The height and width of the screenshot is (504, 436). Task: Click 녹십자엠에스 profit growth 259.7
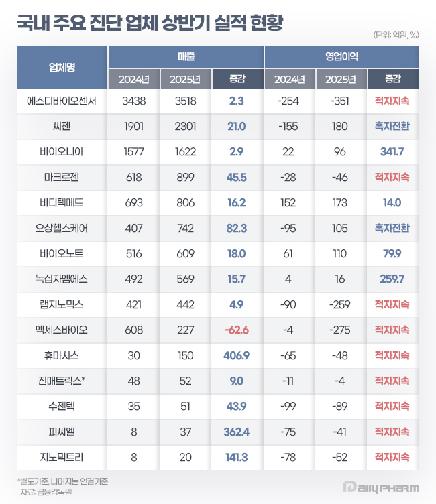tap(392, 279)
